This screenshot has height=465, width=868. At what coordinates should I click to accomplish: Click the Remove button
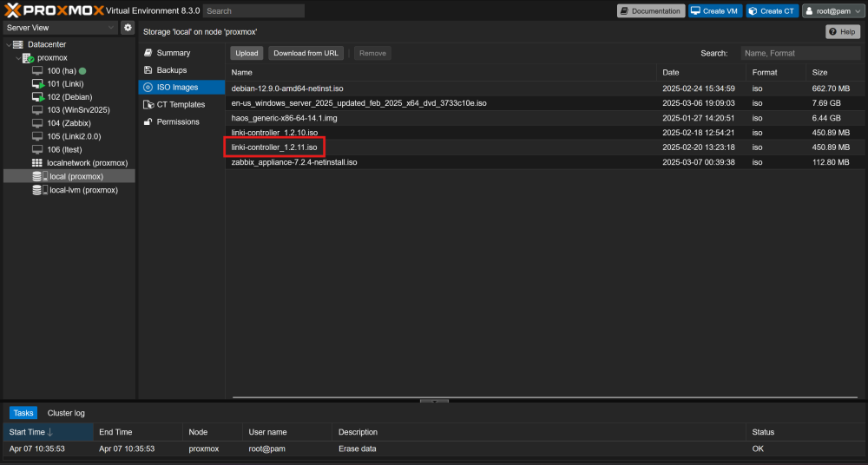372,53
